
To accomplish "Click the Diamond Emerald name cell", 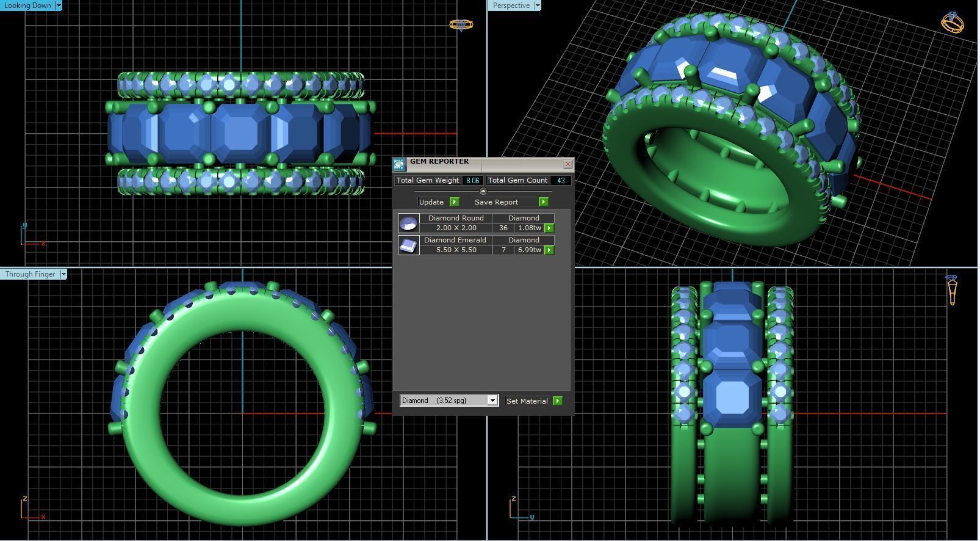I will coord(456,240).
